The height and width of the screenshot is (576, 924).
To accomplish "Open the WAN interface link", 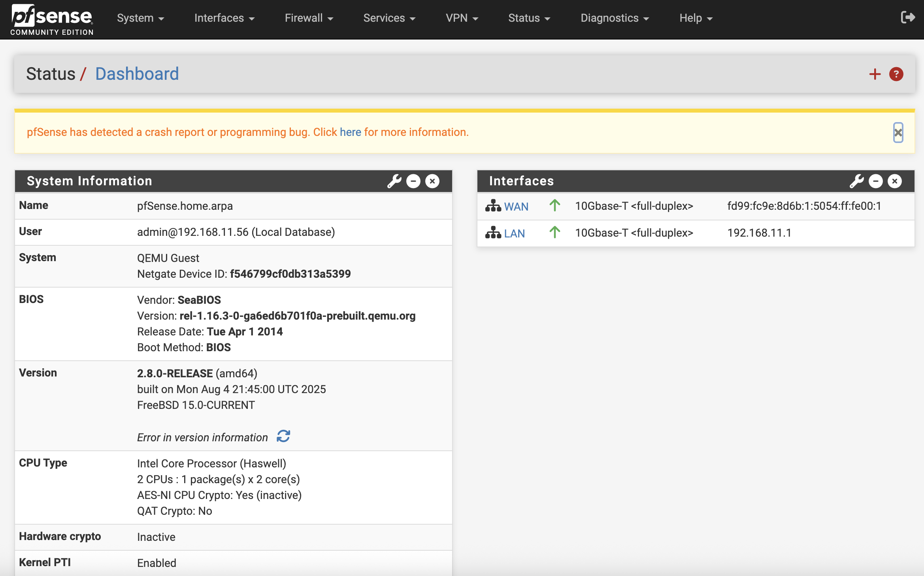I will point(516,207).
